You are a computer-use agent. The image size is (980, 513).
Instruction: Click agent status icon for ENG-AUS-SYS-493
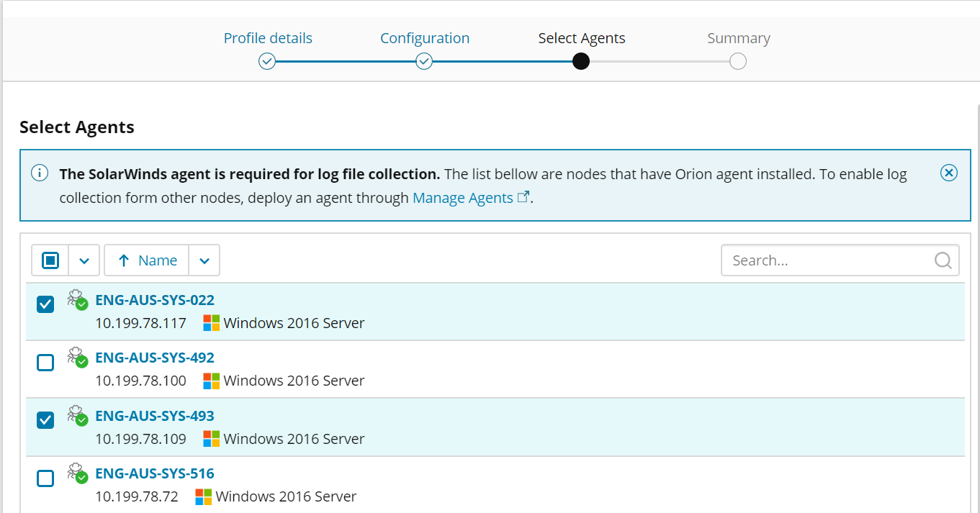(x=77, y=415)
